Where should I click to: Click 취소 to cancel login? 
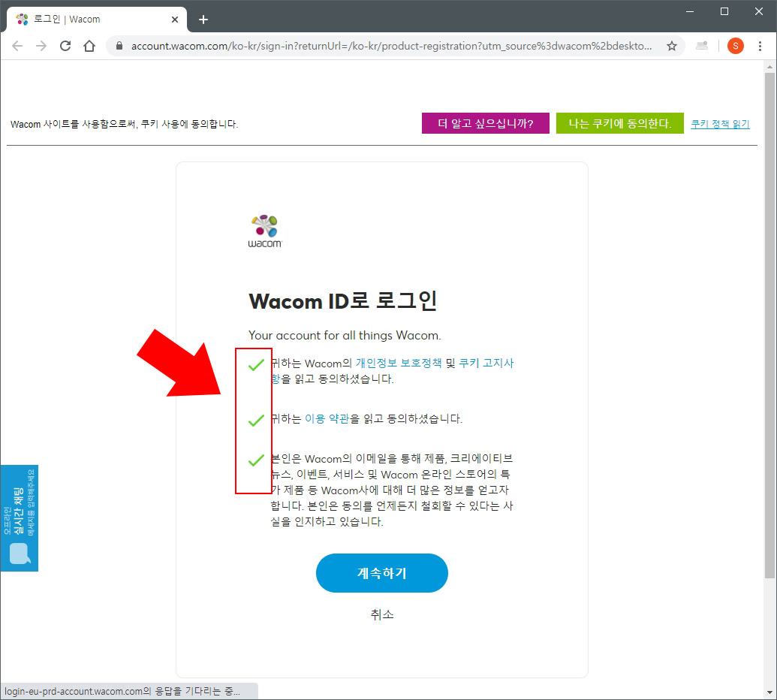tap(382, 614)
